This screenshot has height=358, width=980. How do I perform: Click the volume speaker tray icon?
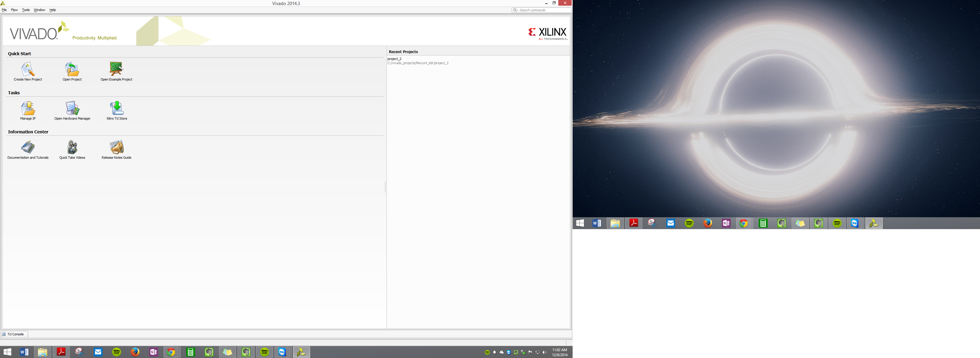tap(544, 352)
